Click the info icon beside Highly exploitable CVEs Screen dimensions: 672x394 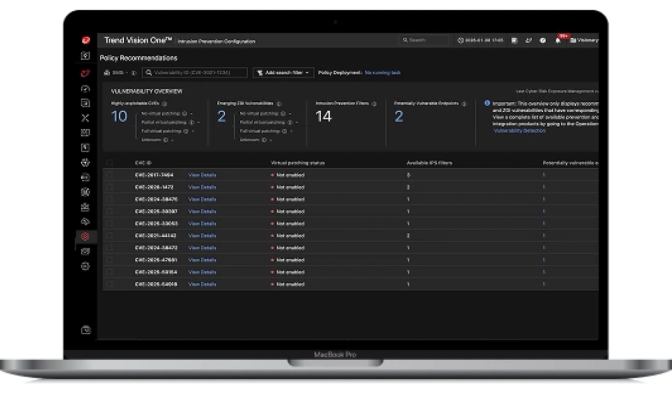pyautogui.click(x=164, y=103)
